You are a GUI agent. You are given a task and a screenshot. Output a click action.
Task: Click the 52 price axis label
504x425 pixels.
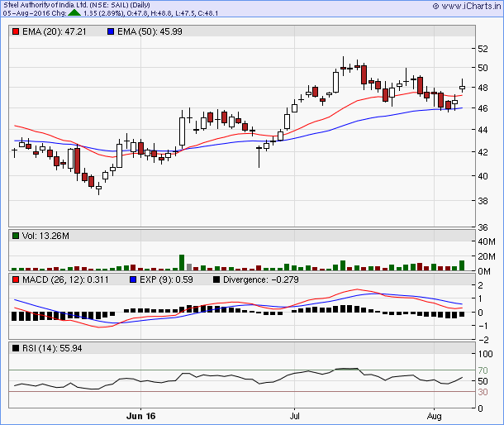(483, 49)
